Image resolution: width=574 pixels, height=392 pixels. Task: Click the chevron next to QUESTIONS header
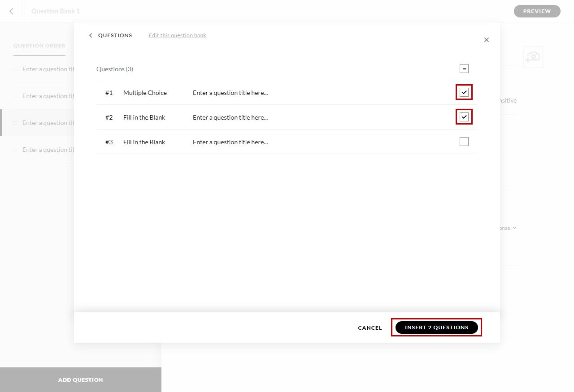[x=91, y=35]
